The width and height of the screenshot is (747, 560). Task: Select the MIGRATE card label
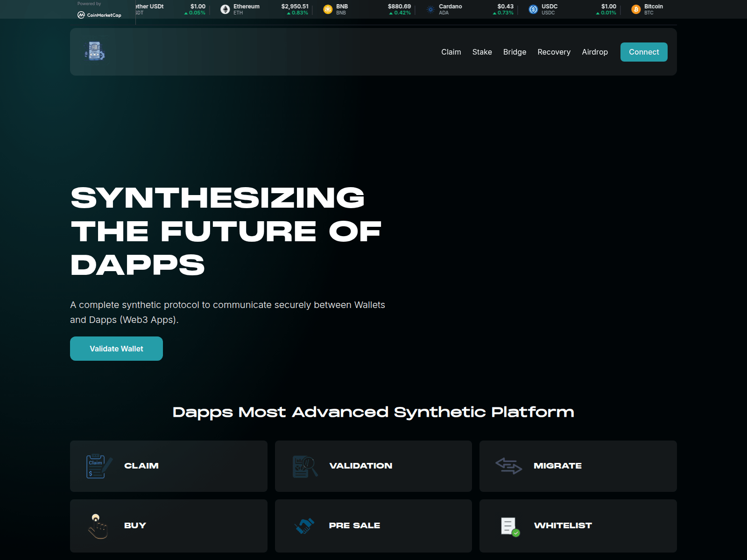(557, 466)
